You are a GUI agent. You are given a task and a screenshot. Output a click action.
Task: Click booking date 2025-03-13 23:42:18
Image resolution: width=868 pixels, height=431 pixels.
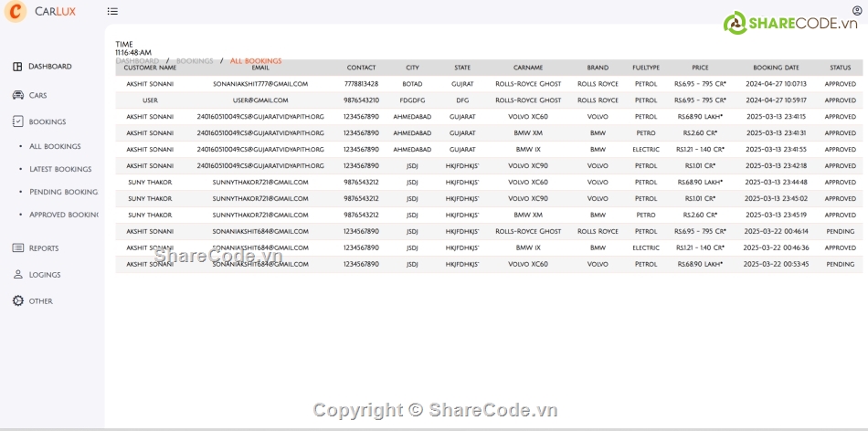click(776, 166)
